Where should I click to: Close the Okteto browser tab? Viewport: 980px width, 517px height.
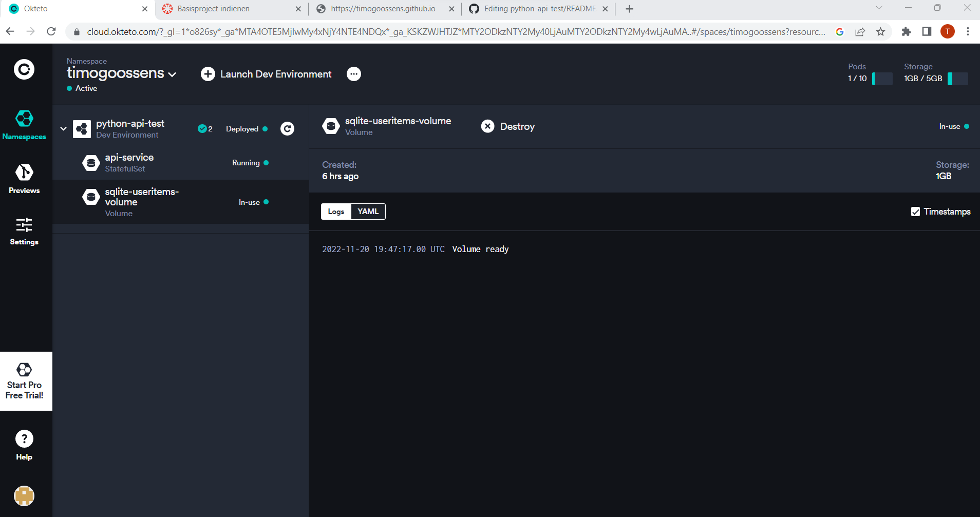click(x=145, y=9)
